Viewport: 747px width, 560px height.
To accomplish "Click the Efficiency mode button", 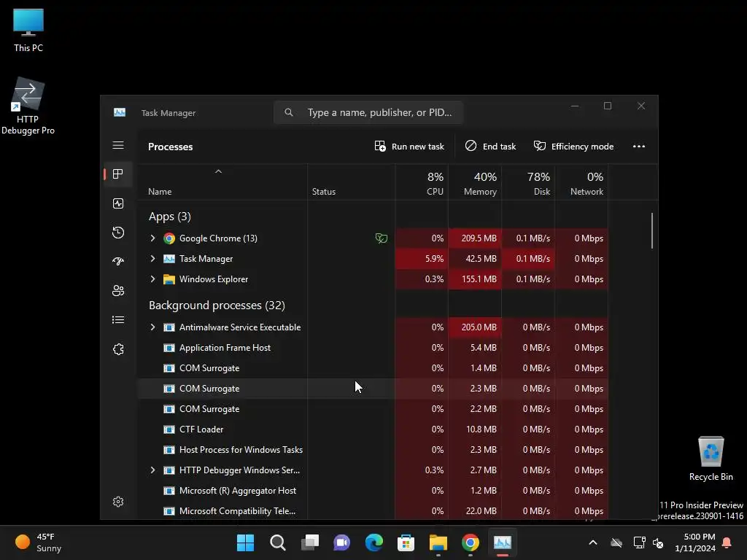I will (573, 147).
